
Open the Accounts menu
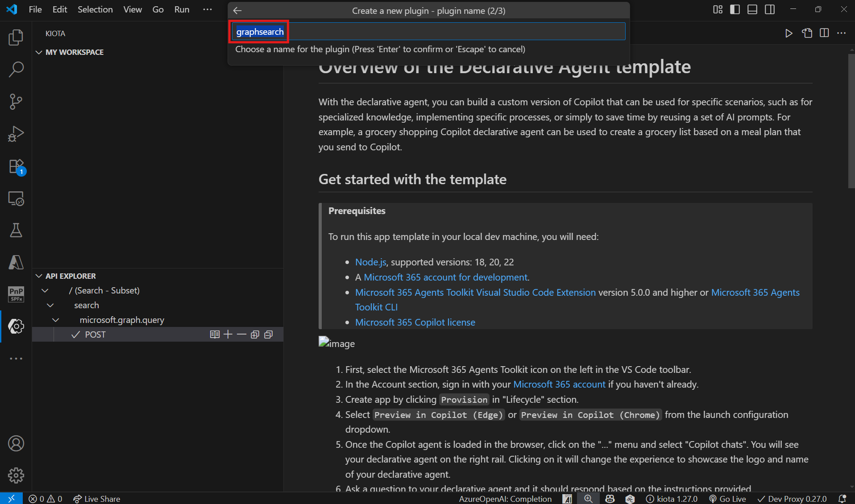[x=16, y=443]
